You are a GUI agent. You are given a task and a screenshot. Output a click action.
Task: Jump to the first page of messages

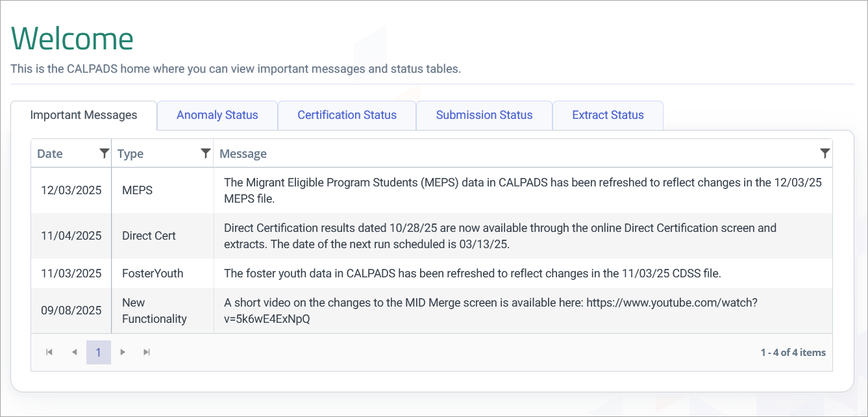[x=49, y=351]
